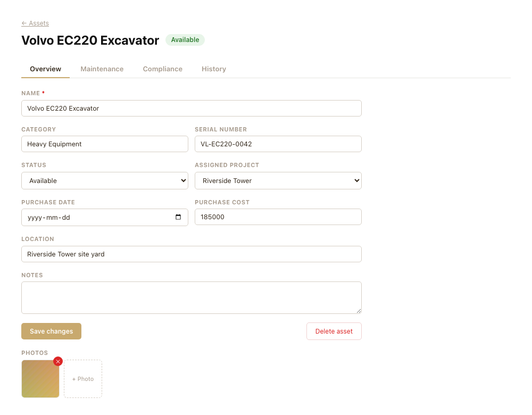Add a new photo tile
The image size is (532, 415).
(83, 379)
